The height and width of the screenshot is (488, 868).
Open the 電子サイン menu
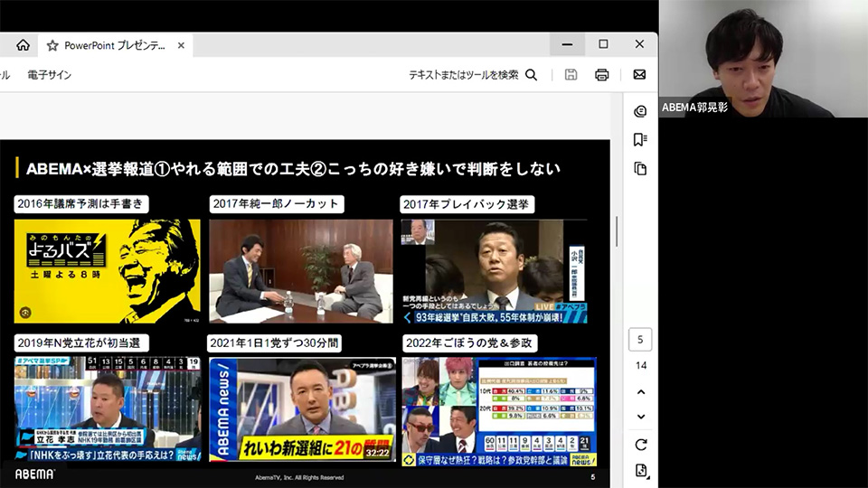[x=49, y=75]
